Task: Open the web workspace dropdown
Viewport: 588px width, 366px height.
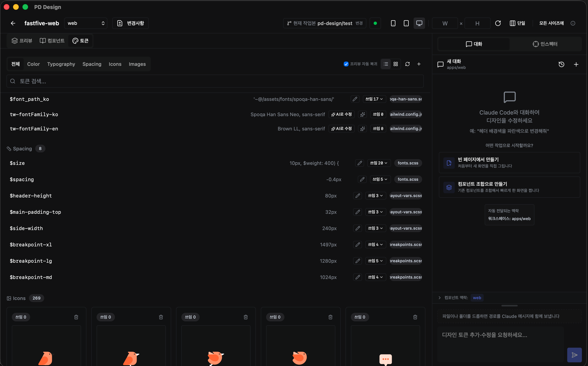Action: coord(86,23)
